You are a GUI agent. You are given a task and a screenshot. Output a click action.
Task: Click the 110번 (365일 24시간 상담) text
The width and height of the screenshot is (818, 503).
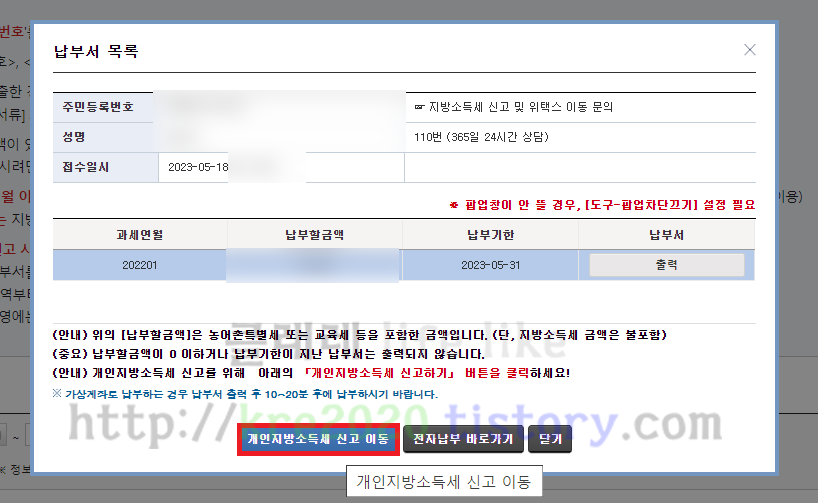point(481,137)
